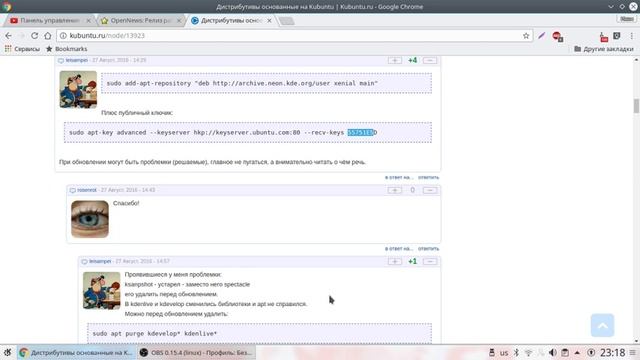Screen dimensions: 640x360
Task: Downvote the Спасибо! comment
Action: [x=430, y=190]
